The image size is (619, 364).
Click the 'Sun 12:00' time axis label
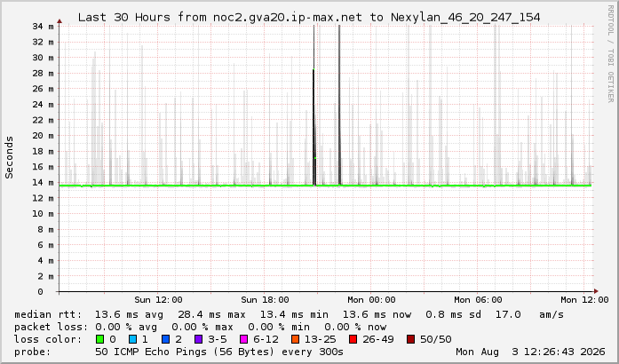click(x=158, y=300)
